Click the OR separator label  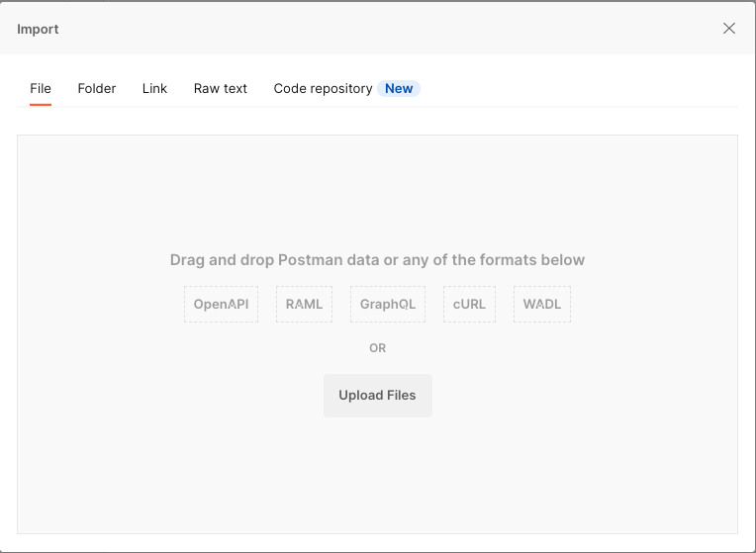click(377, 348)
